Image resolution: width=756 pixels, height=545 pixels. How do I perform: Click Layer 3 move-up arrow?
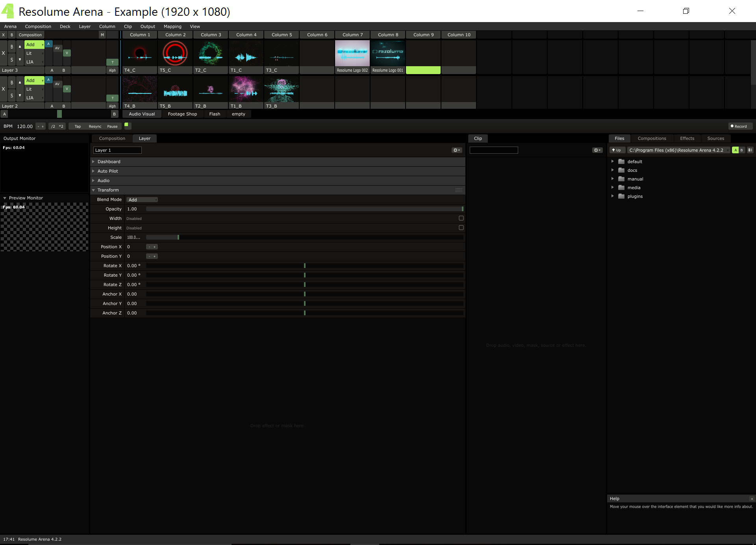click(x=20, y=47)
